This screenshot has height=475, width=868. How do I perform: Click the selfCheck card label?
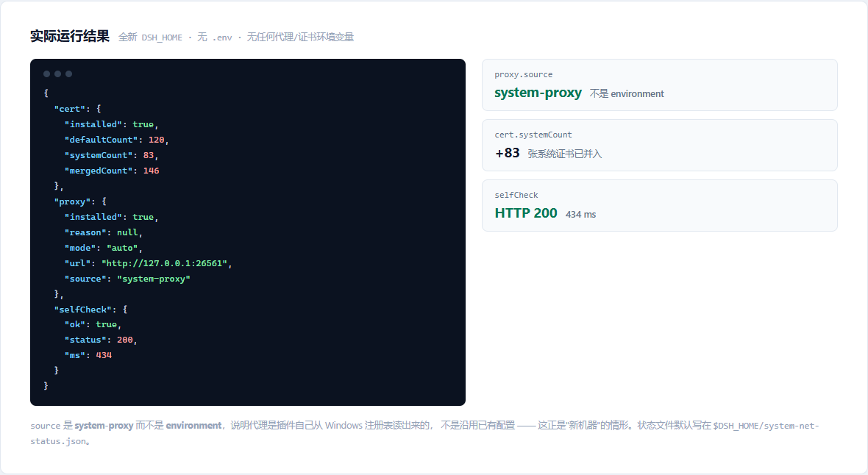point(516,196)
